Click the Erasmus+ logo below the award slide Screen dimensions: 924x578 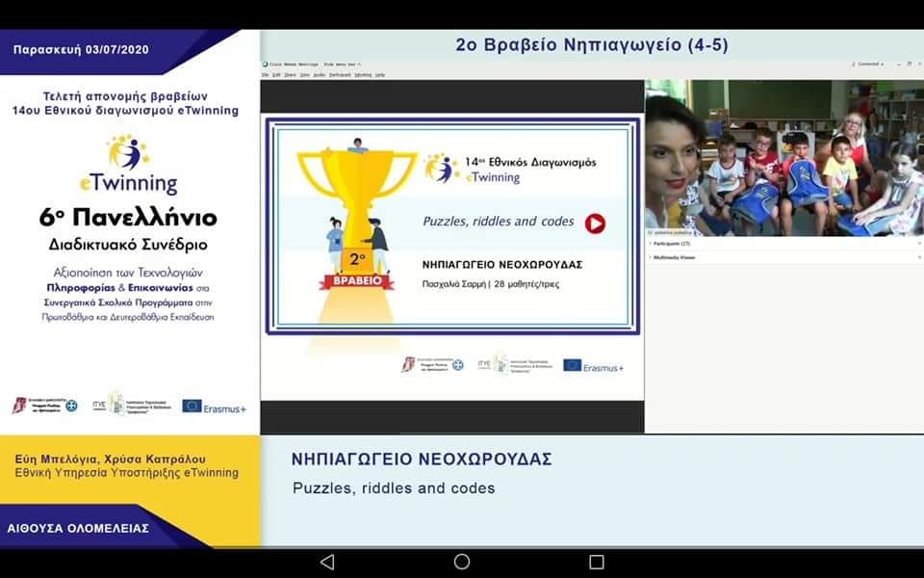[593, 366]
